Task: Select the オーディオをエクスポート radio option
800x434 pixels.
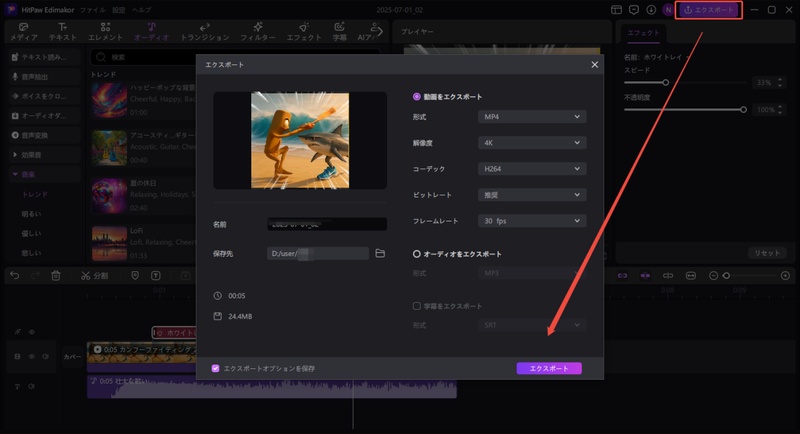Action: (x=417, y=254)
